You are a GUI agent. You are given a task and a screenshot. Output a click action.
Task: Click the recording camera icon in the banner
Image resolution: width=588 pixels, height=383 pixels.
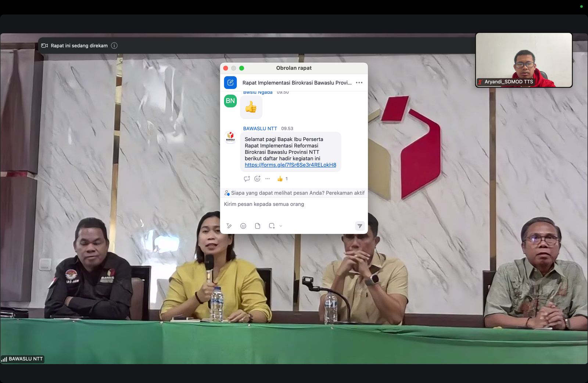coord(44,46)
